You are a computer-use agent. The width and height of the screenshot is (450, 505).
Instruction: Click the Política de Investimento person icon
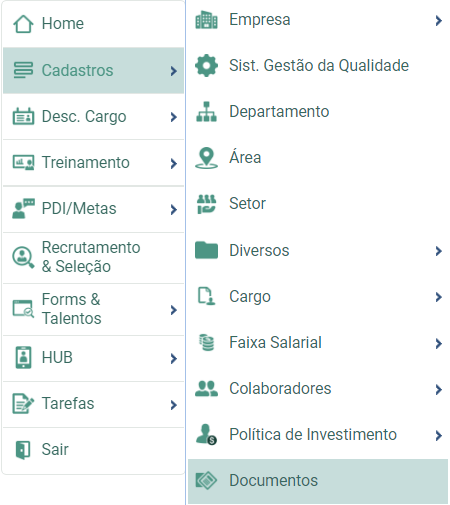click(206, 434)
